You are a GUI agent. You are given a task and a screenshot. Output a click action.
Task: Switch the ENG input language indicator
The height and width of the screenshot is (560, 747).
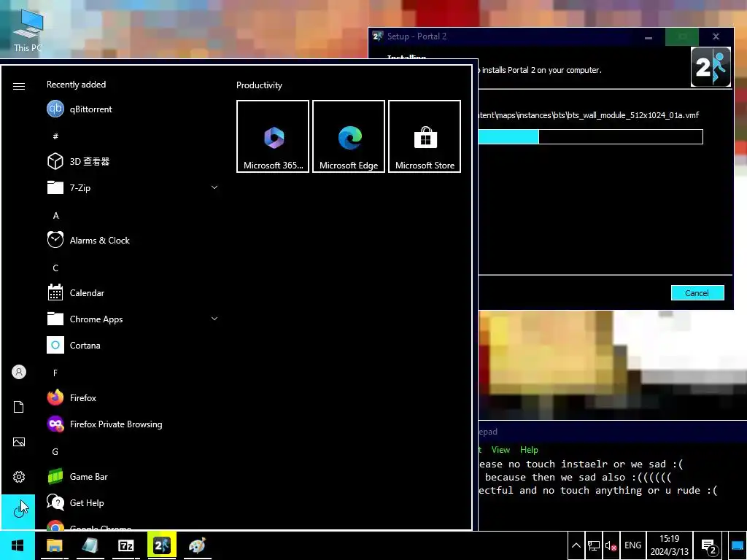[632, 545]
